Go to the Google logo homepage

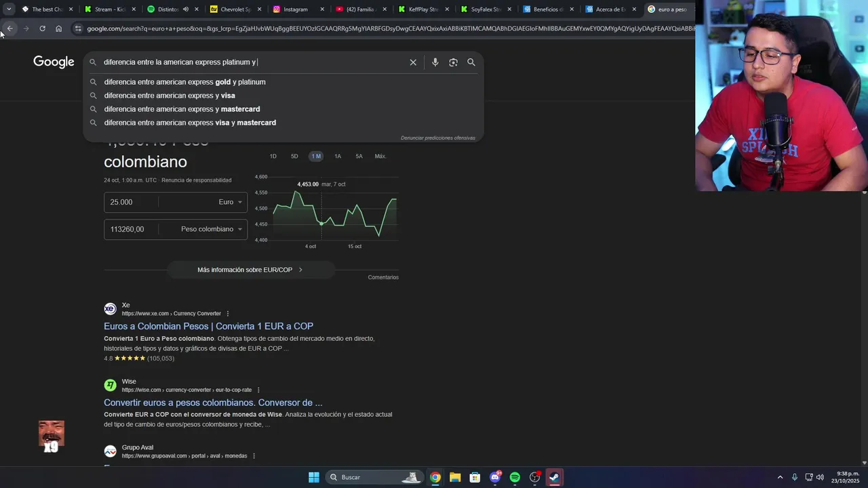[x=54, y=62]
